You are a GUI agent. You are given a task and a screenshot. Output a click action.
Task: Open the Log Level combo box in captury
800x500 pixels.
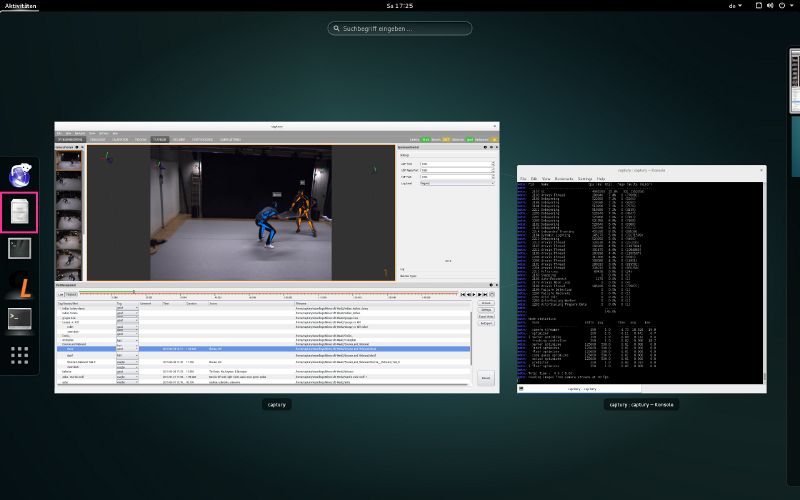click(457, 183)
